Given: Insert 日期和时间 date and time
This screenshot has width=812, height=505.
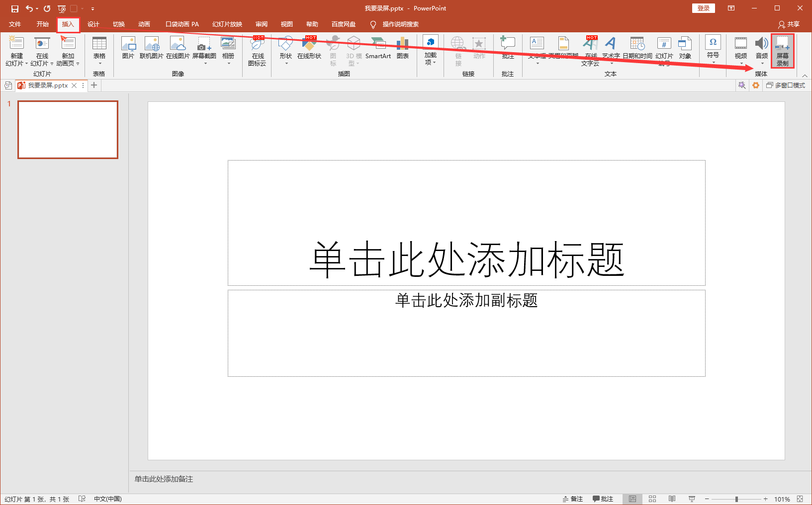Looking at the screenshot, I should [x=637, y=47].
